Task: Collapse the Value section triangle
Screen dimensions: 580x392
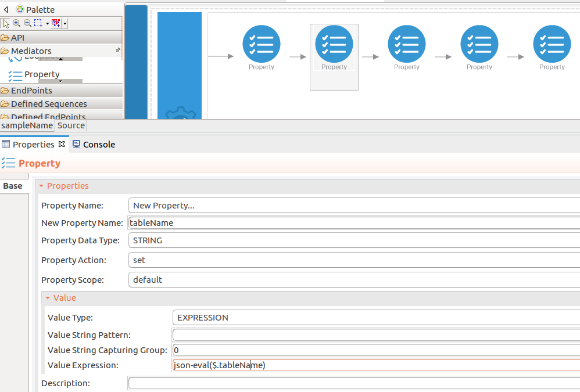Action: (x=47, y=298)
